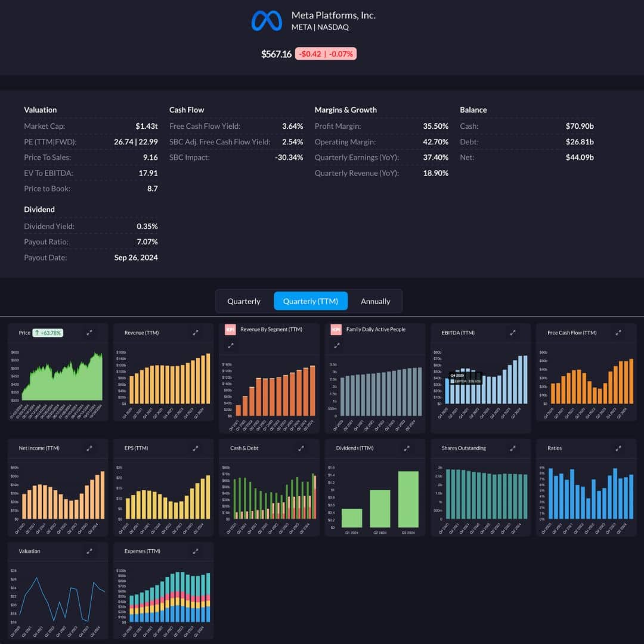Screen dimensions: 644x644
Task: Click the META | NASDAQ ticker text
Action: [320, 27]
